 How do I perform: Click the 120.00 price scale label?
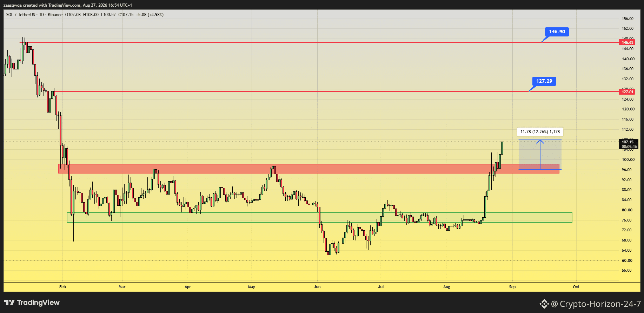[628, 109]
